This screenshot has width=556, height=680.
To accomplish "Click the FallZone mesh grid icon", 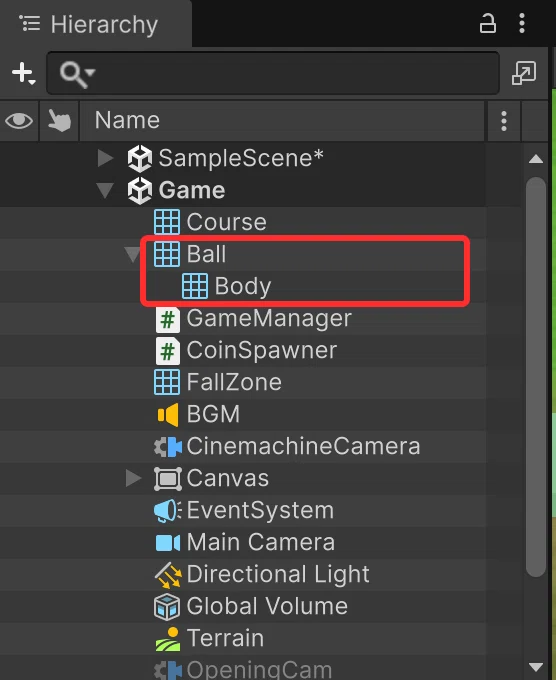I will point(167,382).
